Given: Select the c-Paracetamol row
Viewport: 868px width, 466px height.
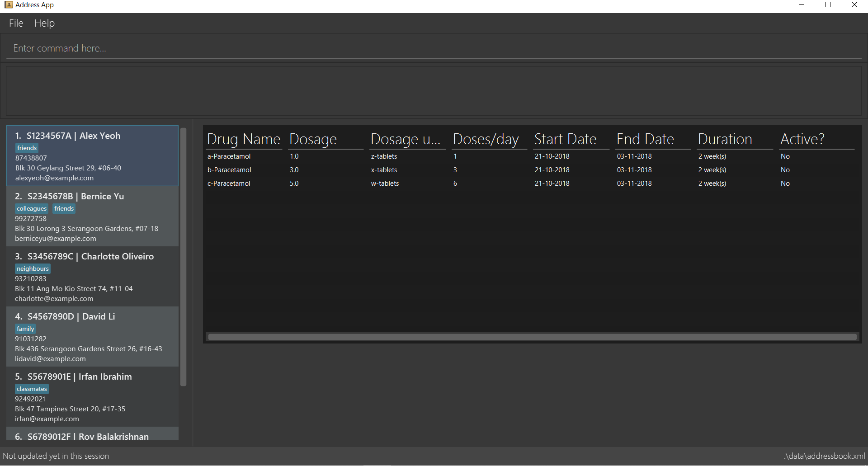Looking at the screenshot, I should tap(532, 184).
